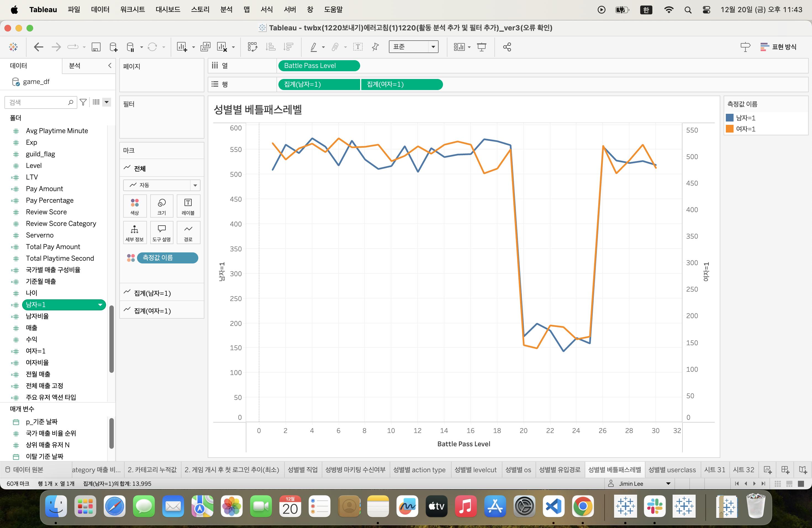Viewport: 812px width, 528px height.
Task: Expand the 집계(남자=1) marks card
Action: click(162, 293)
